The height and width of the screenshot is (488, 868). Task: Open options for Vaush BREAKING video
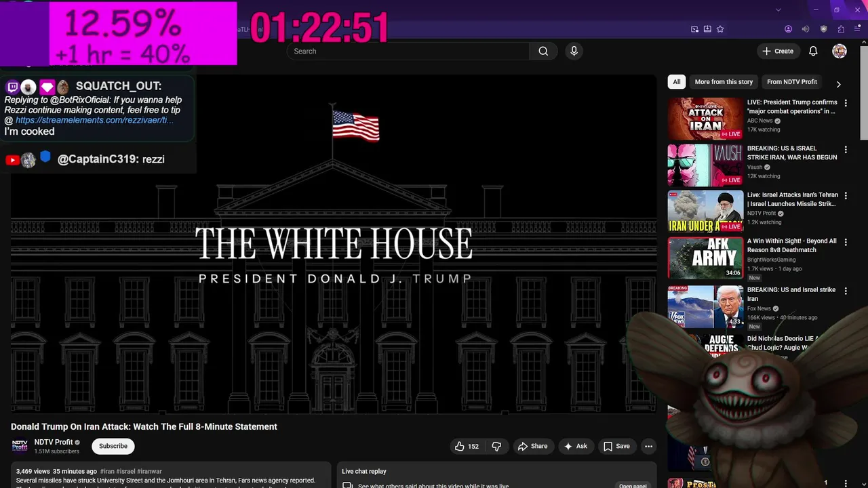tap(846, 149)
